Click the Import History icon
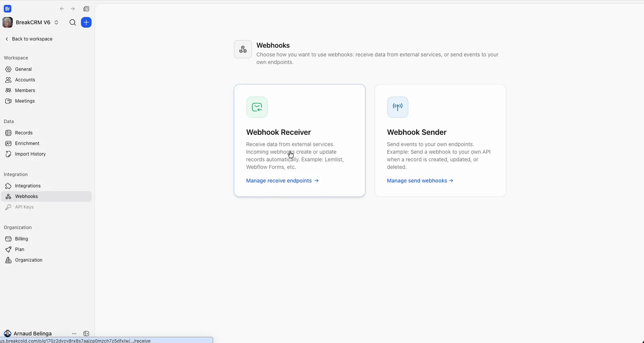This screenshot has width=644, height=343. pyautogui.click(x=8, y=154)
